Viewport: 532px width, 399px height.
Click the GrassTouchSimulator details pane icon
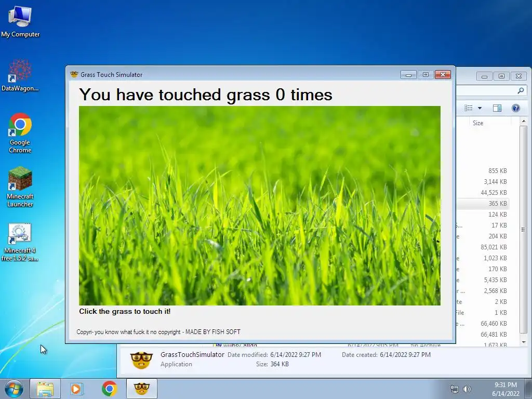(141, 360)
